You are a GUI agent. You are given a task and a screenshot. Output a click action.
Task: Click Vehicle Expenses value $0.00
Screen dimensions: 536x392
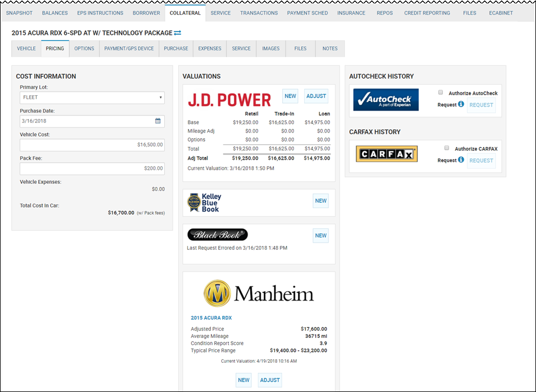coord(159,189)
